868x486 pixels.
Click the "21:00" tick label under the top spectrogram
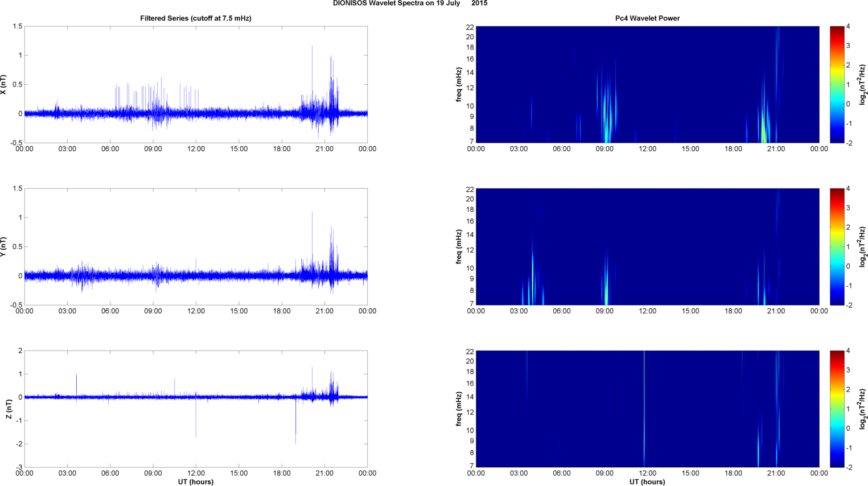pos(776,149)
